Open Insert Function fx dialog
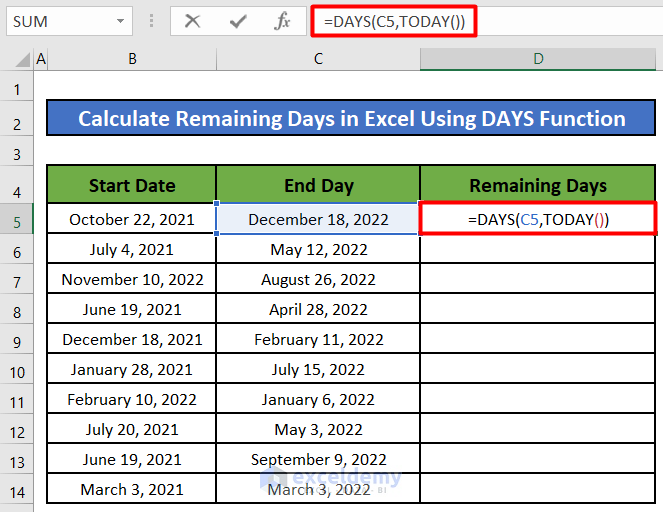 pos(283,21)
